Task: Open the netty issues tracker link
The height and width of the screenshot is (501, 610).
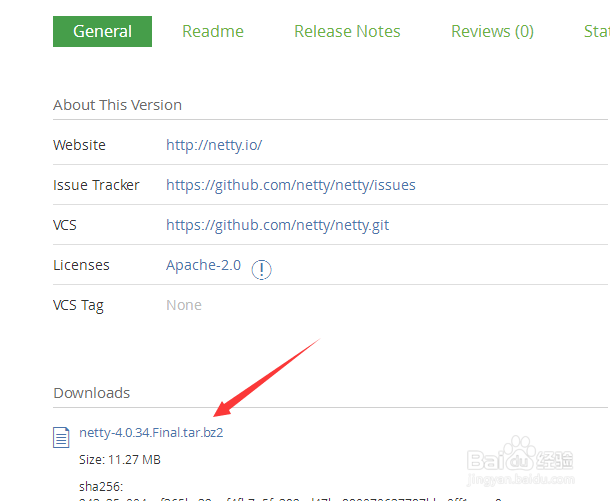Action: coord(291,185)
